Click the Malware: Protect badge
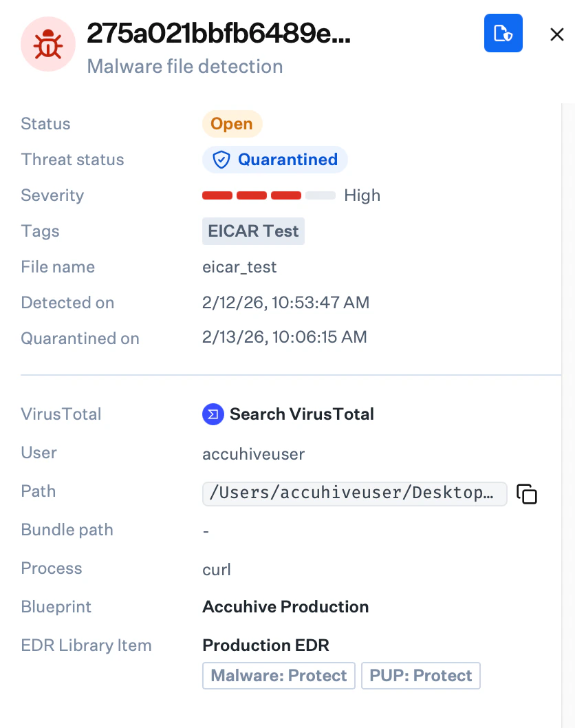The width and height of the screenshot is (575, 728). (279, 675)
